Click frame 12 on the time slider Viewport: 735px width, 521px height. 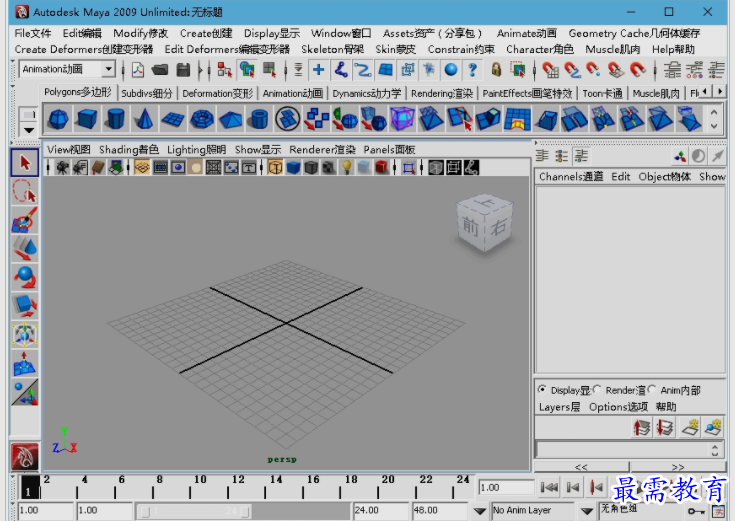point(228,487)
